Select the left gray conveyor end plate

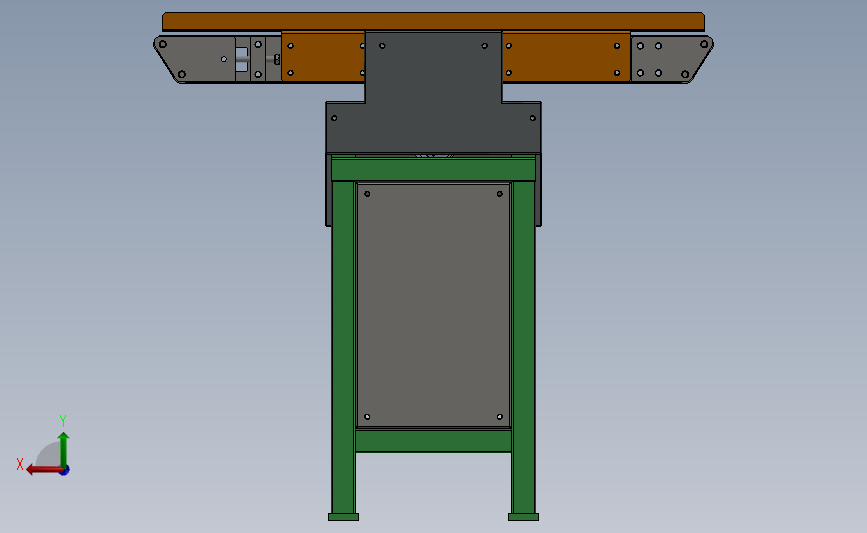point(196,59)
